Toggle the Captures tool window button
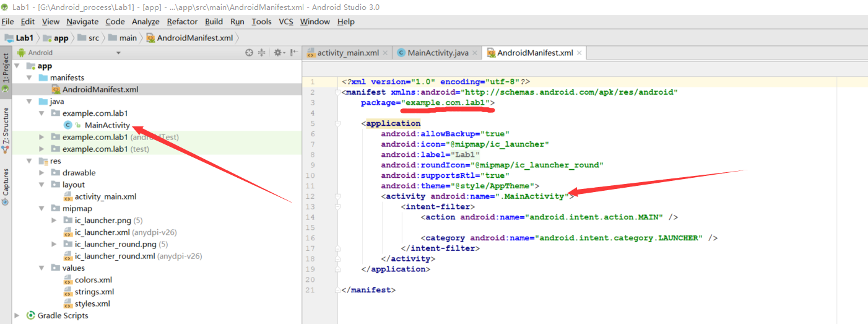Viewport: 868px width, 324px height. point(6,186)
